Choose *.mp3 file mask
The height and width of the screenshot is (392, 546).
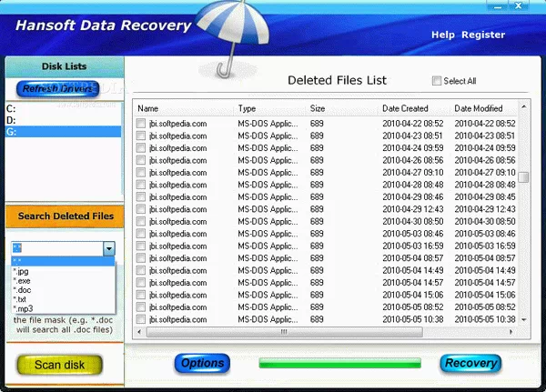(63, 309)
